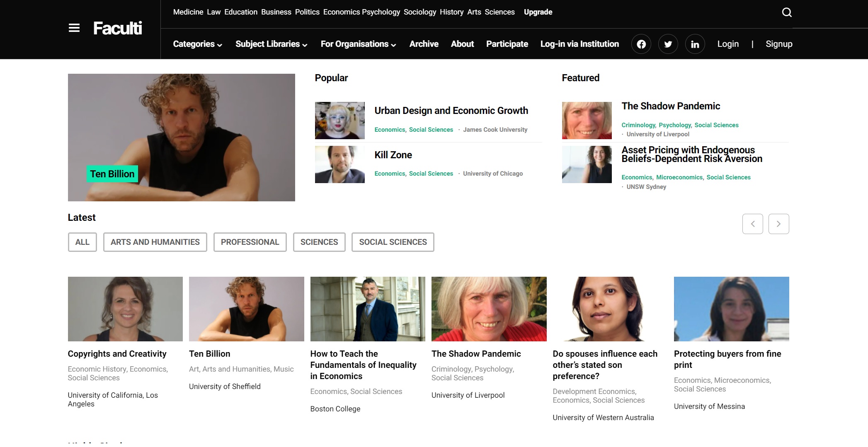Click the previous arrow in Latest carousel

(752, 224)
